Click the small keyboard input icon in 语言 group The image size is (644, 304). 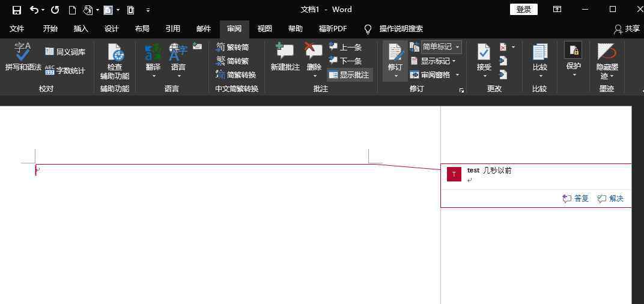pos(197,46)
